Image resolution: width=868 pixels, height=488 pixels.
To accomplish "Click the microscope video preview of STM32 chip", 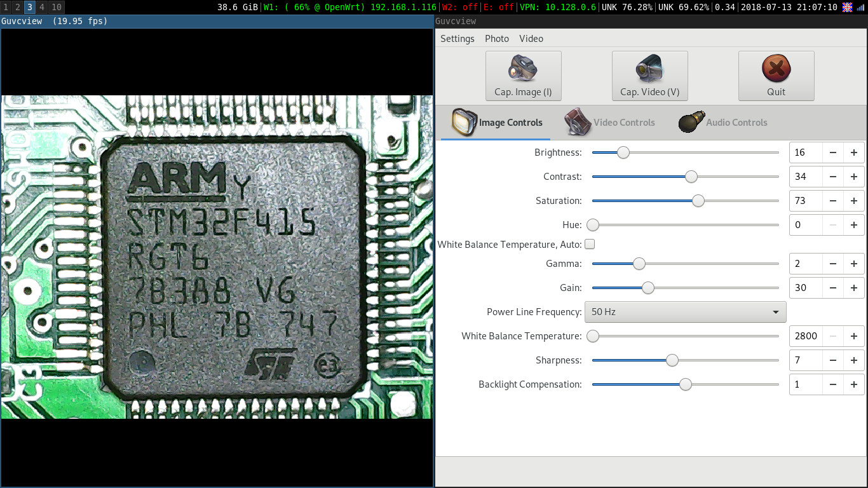I will tap(217, 257).
